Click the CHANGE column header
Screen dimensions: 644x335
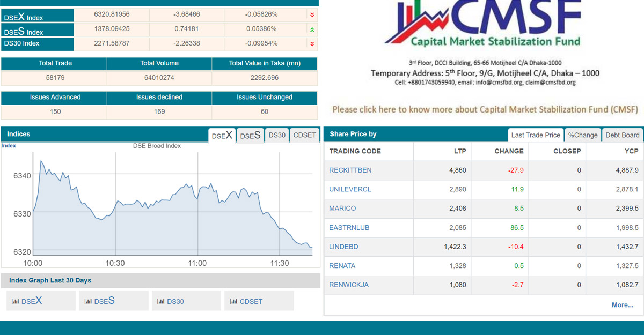point(509,151)
